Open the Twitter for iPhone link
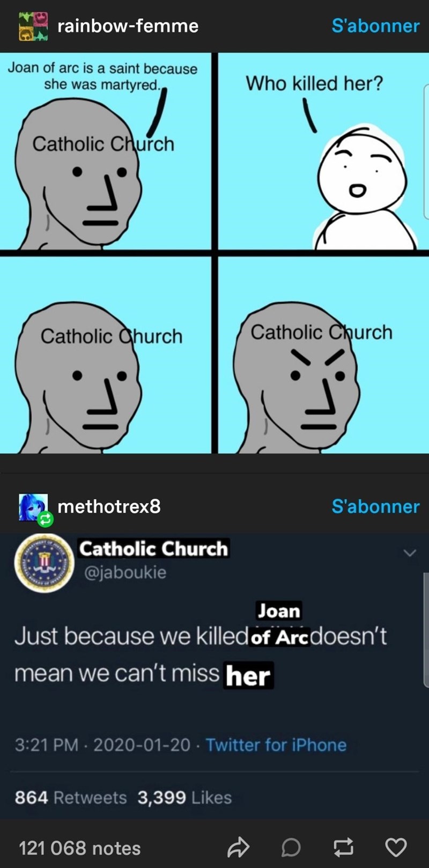The width and height of the screenshot is (429, 868). (x=276, y=745)
